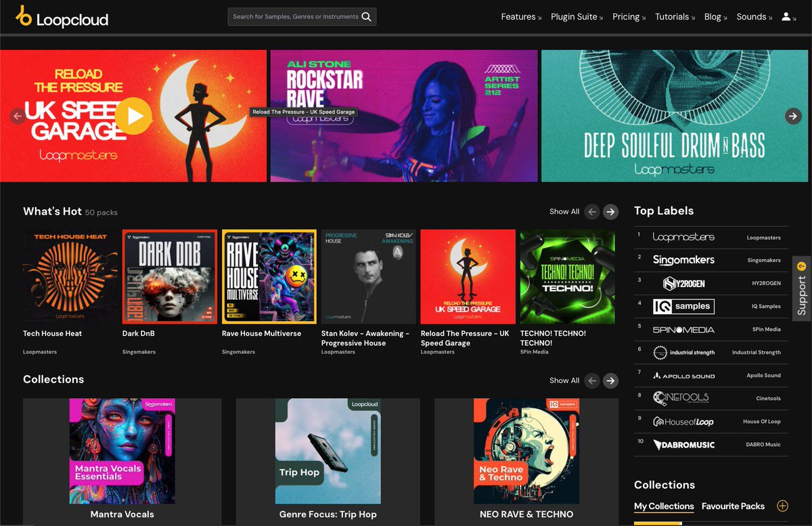This screenshot has height=526, width=812.
Task: Expand the Features menu
Action: click(x=522, y=17)
